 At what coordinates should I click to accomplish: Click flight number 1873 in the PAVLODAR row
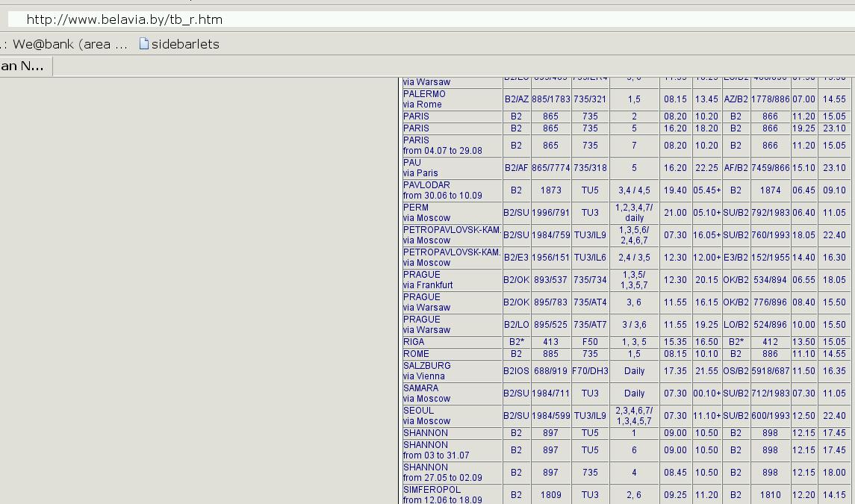550,190
